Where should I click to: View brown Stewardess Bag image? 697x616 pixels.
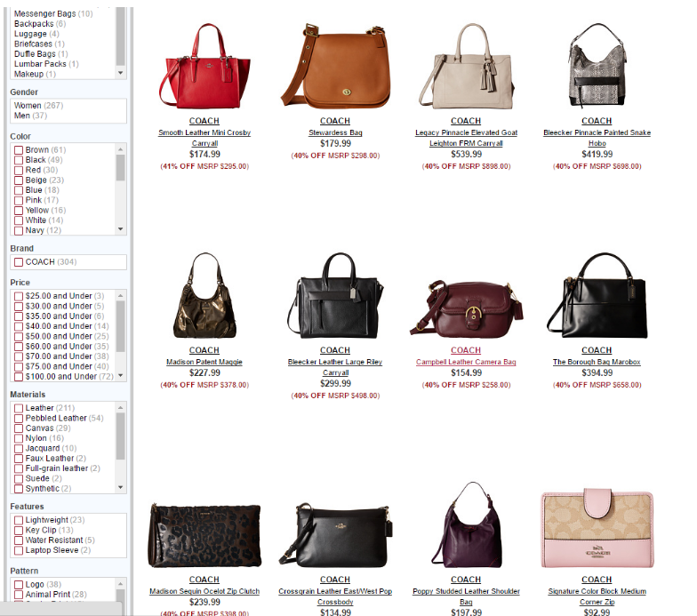point(336,66)
